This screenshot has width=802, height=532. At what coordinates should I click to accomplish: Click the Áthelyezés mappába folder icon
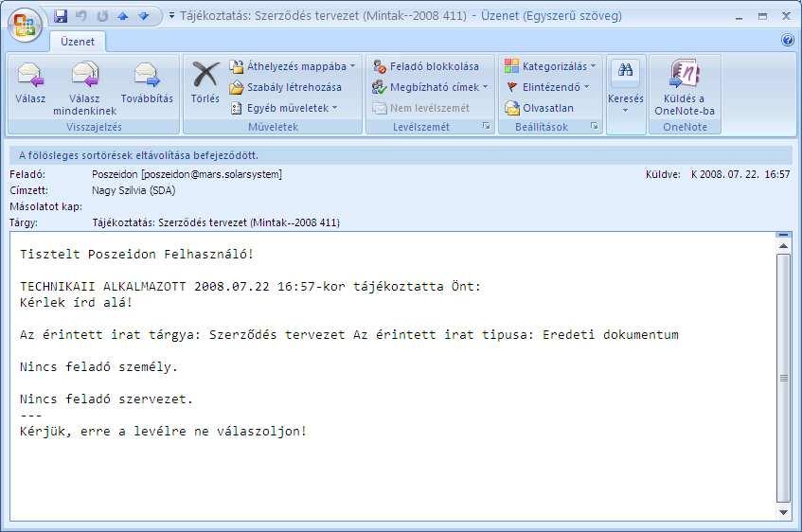pyautogui.click(x=237, y=66)
